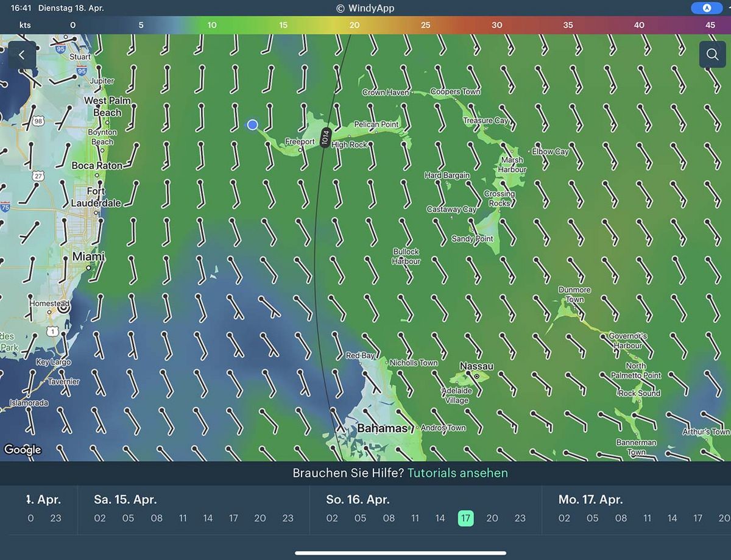731x560 pixels.
Task: Select 05 hour on Mo. 17. Apr.
Action: [x=593, y=518]
